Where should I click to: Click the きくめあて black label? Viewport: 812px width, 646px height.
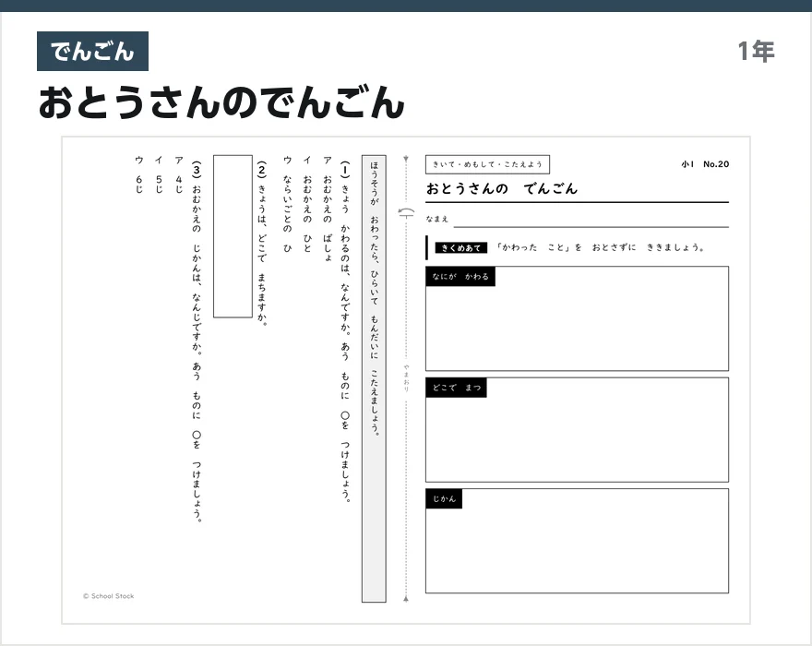pos(460,247)
